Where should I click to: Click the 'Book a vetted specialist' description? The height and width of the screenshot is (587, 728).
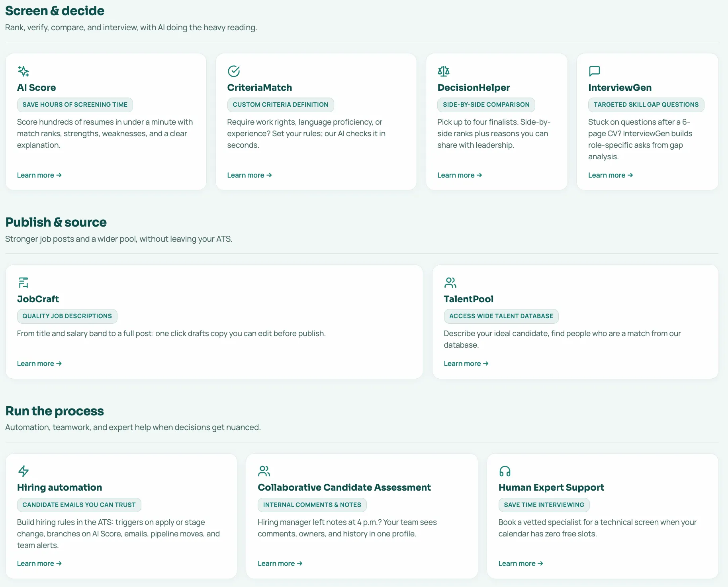598,528
